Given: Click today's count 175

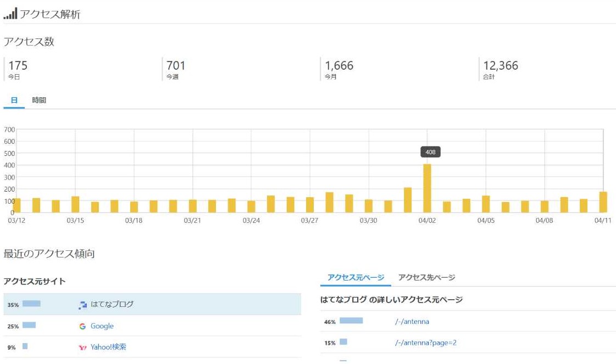Looking at the screenshot, I should coord(18,65).
